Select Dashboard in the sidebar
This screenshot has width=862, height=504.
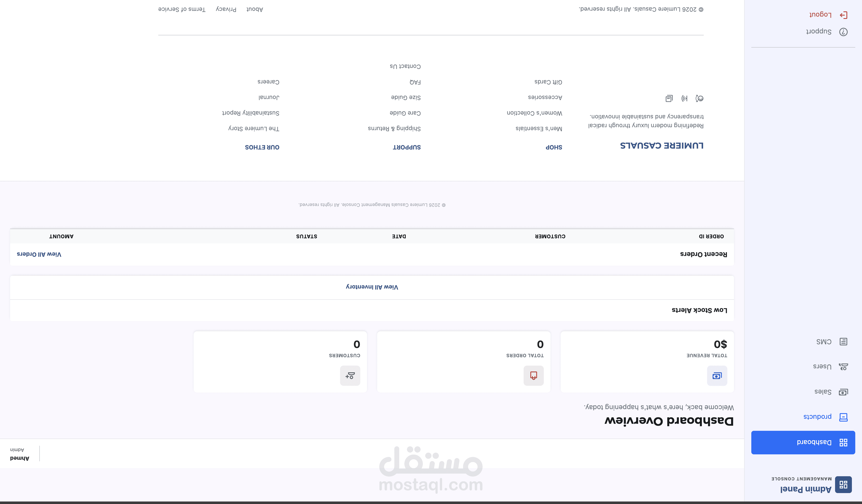(803, 442)
